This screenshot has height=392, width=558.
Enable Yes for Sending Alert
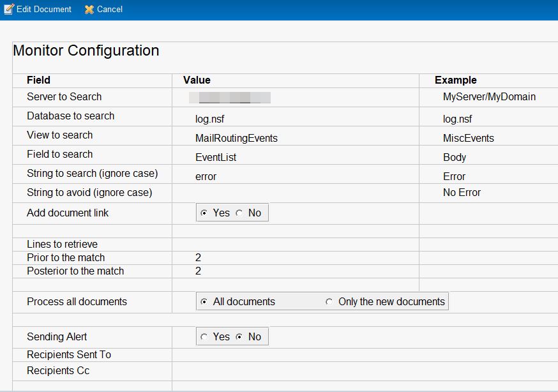pyautogui.click(x=204, y=337)
